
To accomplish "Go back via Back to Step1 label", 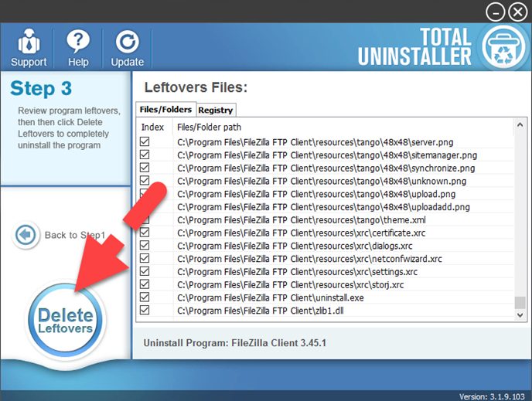I will click(x=75, y=235).
